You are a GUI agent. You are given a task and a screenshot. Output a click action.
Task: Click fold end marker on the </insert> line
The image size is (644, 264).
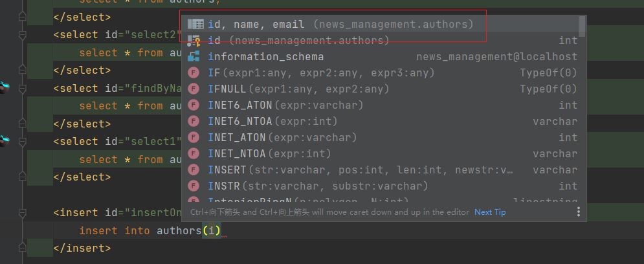[x=23, y=248]
